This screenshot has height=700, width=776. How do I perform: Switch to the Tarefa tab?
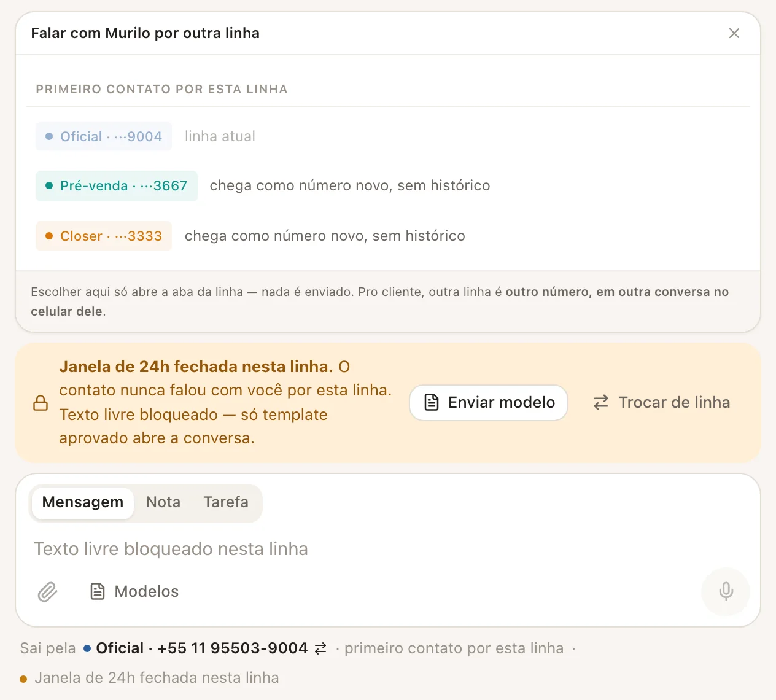click(x=226, y=502)
